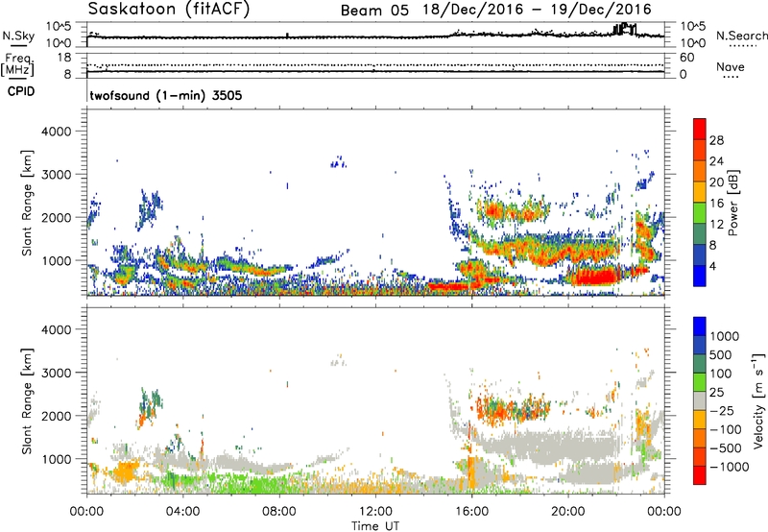
Task: Click 'Slant Range [km]' label of power panel
Action: point(27,203)
